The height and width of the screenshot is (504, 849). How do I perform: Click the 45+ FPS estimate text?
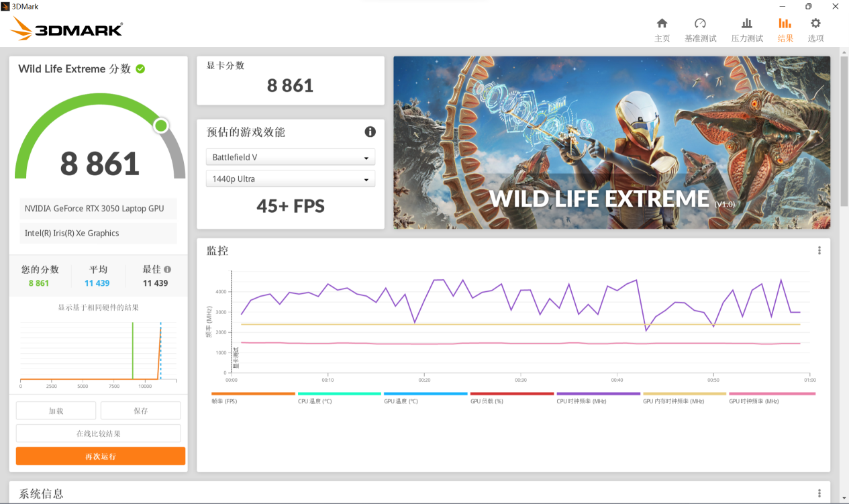pyautogui.click(x=290, y=206)
